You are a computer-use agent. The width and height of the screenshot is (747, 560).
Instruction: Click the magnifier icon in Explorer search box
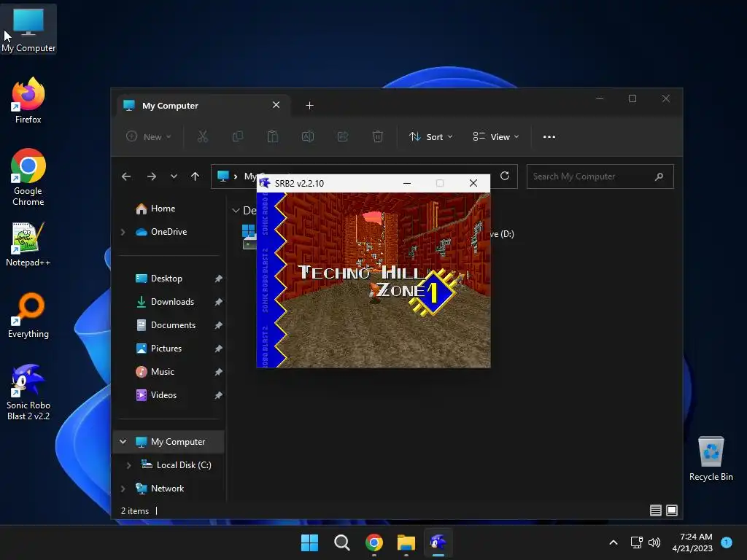659,176
